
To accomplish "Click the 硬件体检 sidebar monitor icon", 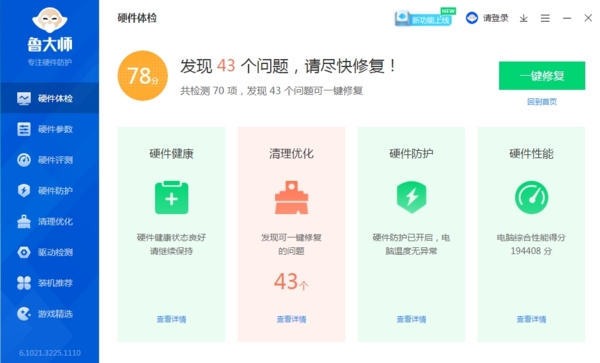I will coord(24,98).
